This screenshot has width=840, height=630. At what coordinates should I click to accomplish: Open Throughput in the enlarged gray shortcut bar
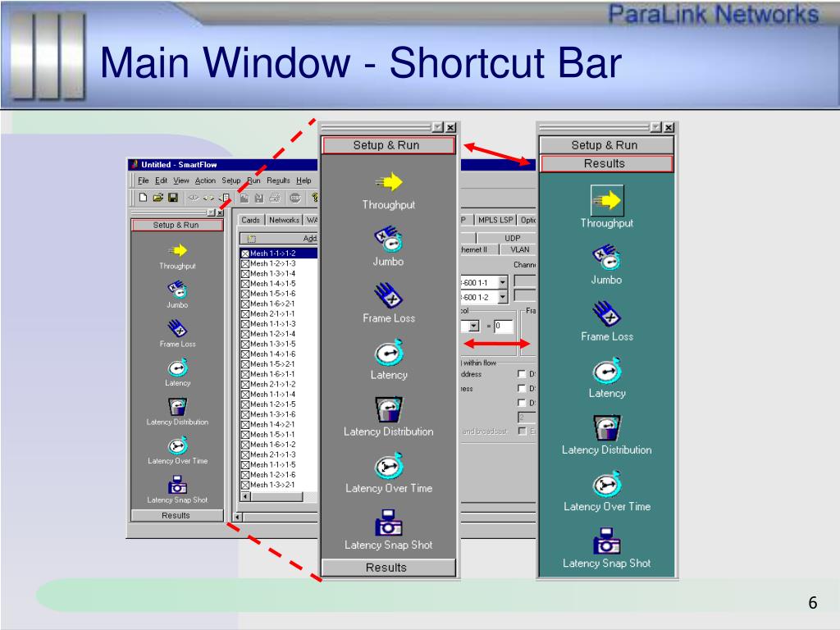[x=389, y=181]
